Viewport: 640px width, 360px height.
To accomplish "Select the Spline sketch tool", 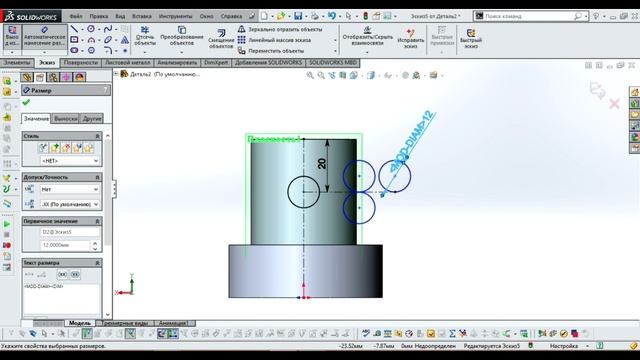I will coord(108,29).
